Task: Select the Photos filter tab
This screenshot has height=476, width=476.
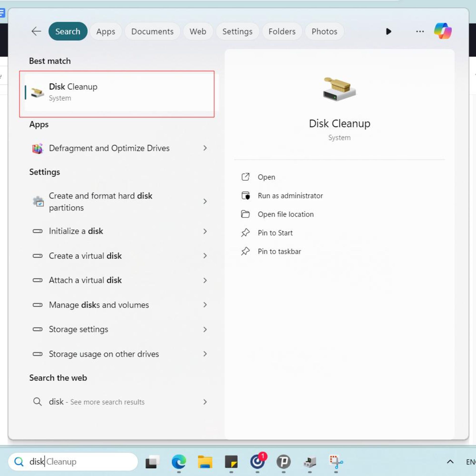Action: coord(325,31)
